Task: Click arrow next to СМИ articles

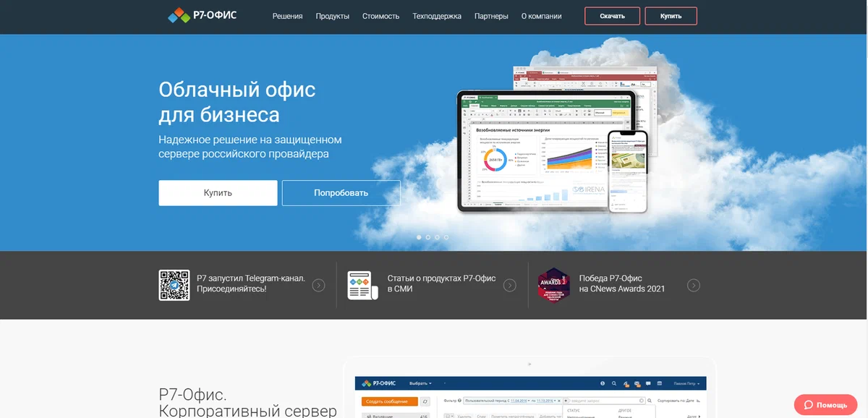Action: coord(509,285)
